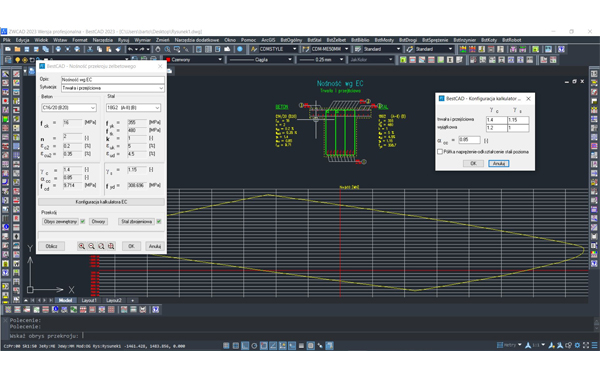Click the Konfiguracja kalkulatora EC button
The width and height of the screenshot is (600, 371).
click(x=101, y=202)
